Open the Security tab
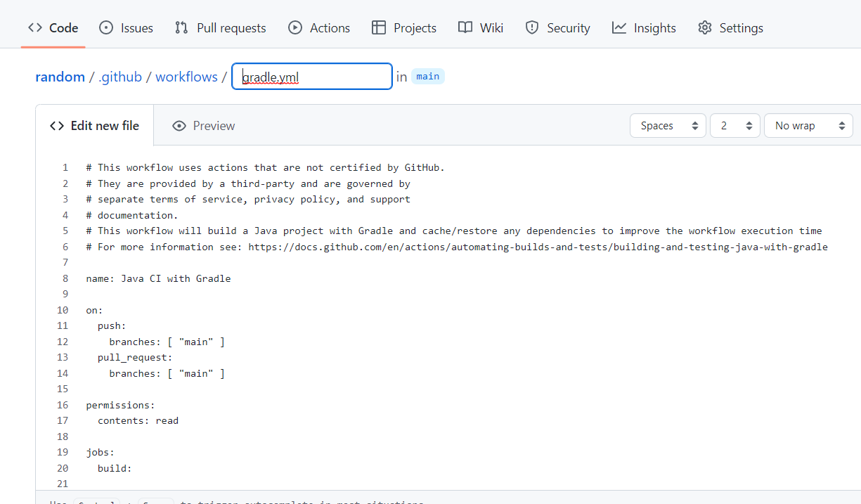 coord(558,28)
